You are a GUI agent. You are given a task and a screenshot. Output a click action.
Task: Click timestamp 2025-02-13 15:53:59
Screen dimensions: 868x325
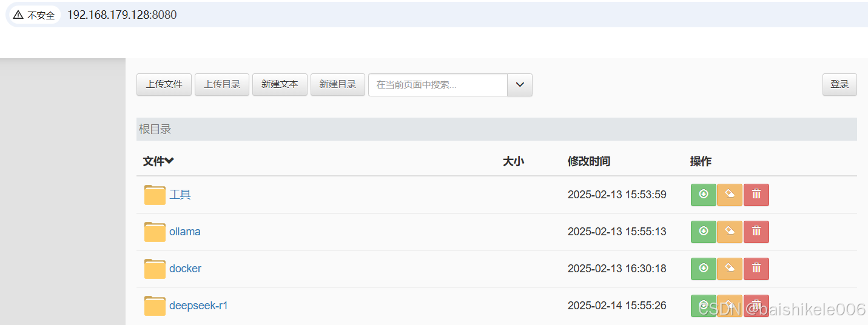point(617,195)
